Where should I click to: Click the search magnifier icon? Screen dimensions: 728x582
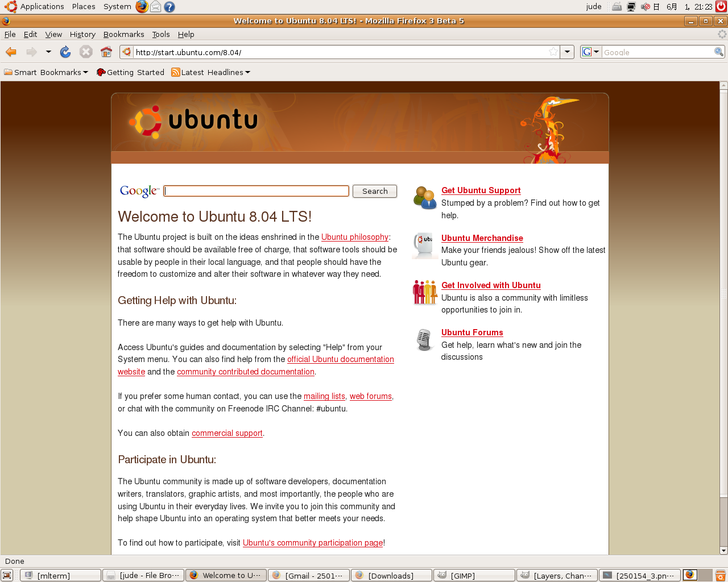point(719,52)
